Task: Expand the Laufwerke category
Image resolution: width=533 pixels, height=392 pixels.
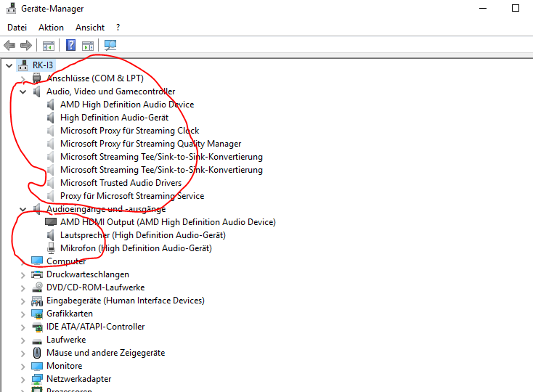Action: point(23,340)
